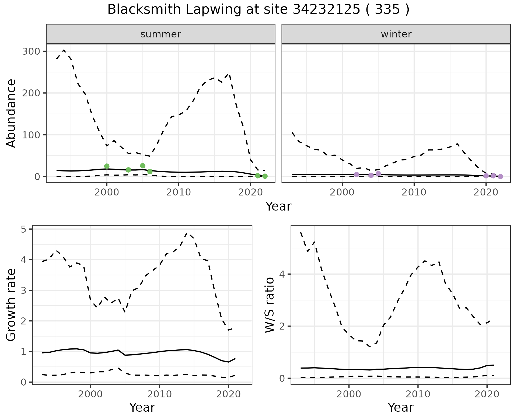Click the last purple winter point at 2022
The width and height of the screenshot is (517, 420).
[500, 177]
